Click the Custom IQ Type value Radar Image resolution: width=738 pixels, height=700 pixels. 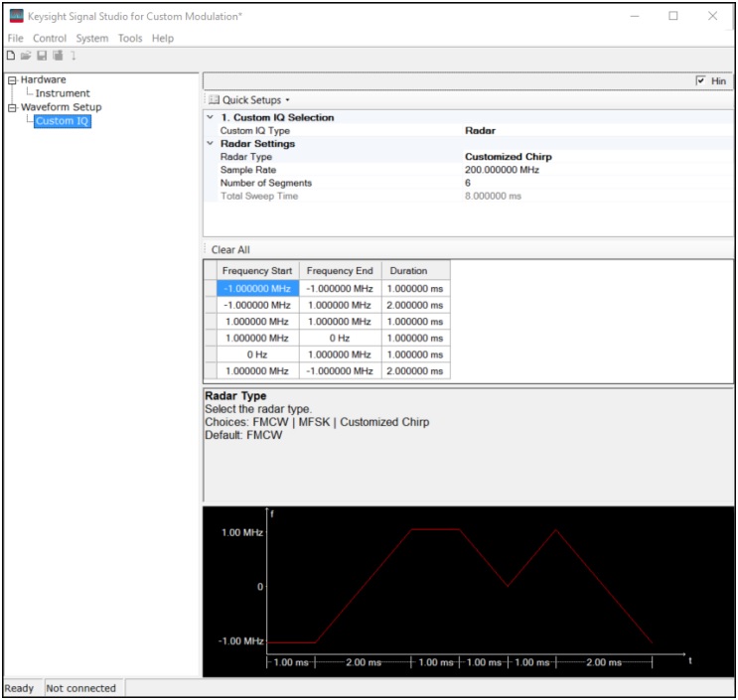(480, 130)
